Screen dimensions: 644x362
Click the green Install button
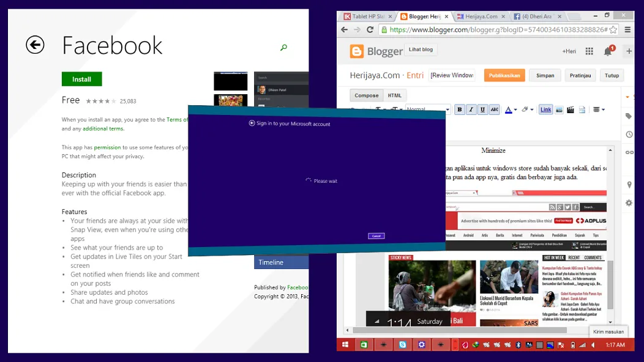pos(81,79)
